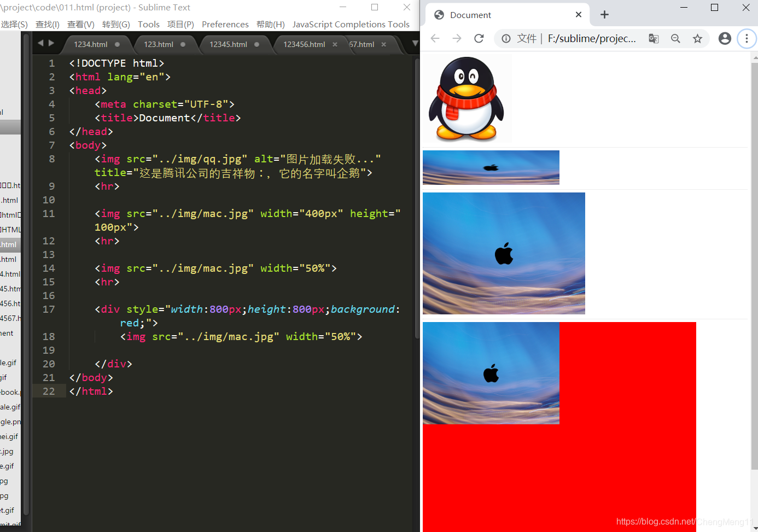Open the 查找(I) menu
The image size is (758, 532).
48,25
